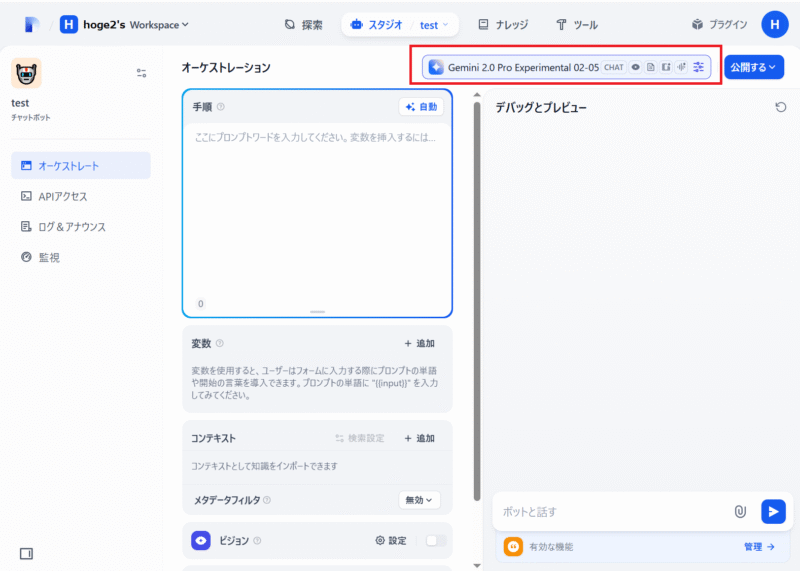The width and height of the screenshot is (800, 571).
Task: Click 追加 in the 変数 section
Action: (x=419, y=343)
